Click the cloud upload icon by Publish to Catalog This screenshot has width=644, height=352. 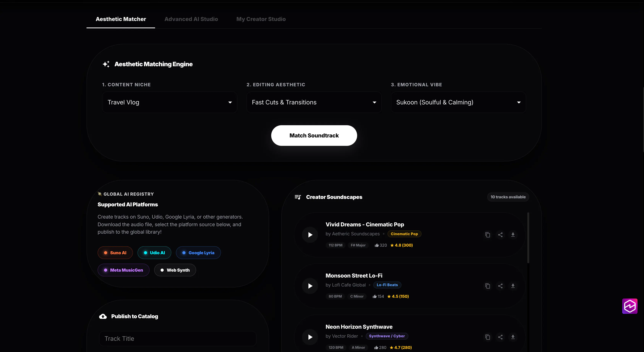pyautogui.click(x=103, y=316)
